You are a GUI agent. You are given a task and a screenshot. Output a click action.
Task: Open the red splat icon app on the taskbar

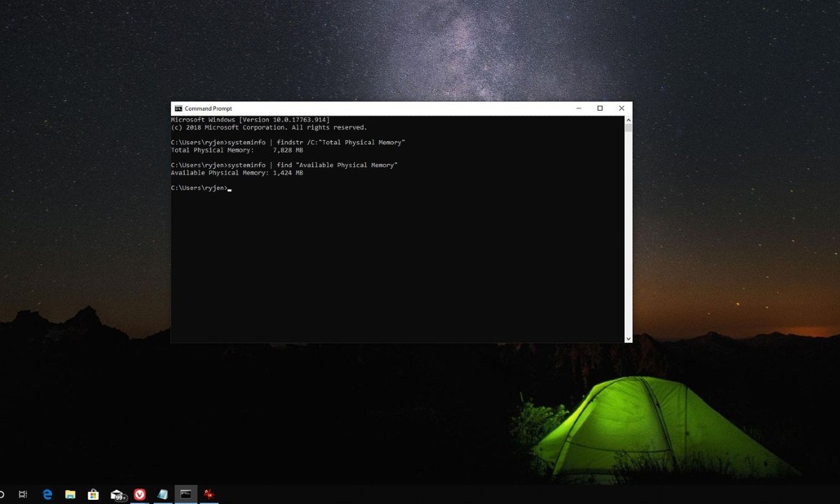208,494
